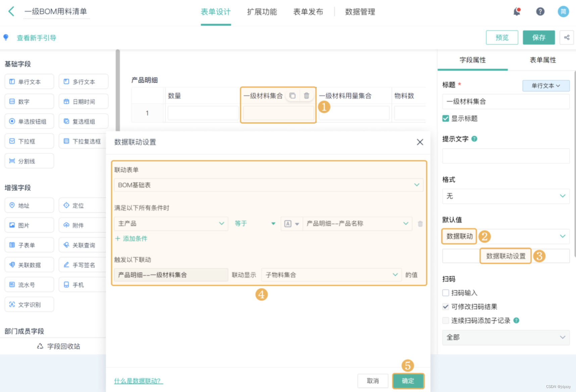Add a 子表单 field
The width and height of the screenshot is (576, 392).
coord(29,245)
